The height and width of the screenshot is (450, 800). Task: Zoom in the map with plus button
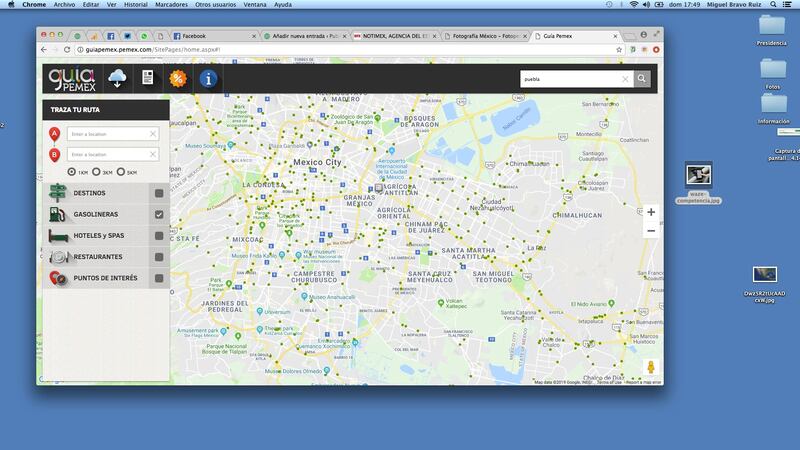(651, 212)
